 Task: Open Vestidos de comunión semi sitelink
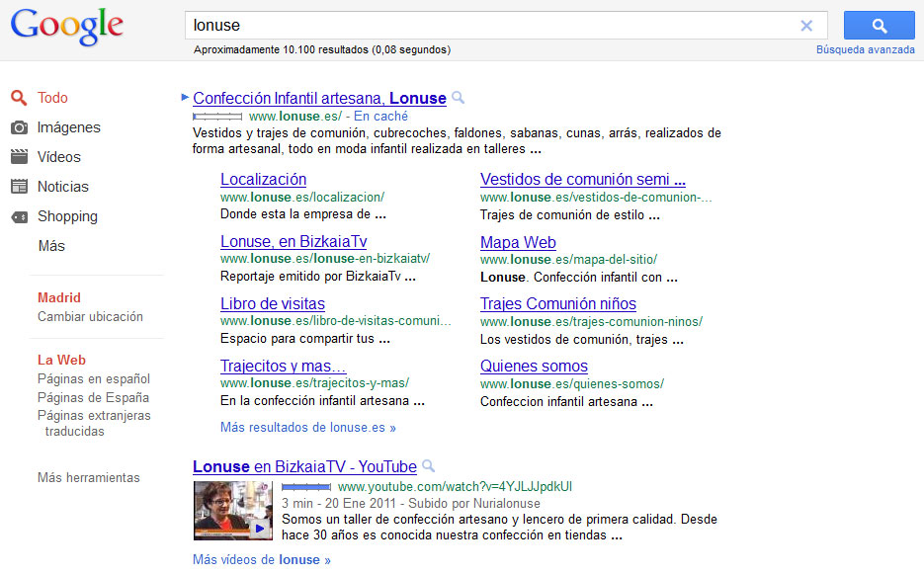click(583, 179)
